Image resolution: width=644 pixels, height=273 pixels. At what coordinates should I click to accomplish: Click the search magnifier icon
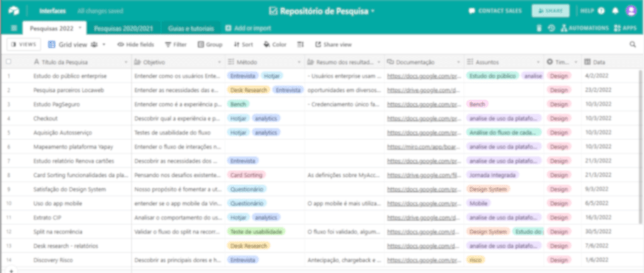coord(633,45)
